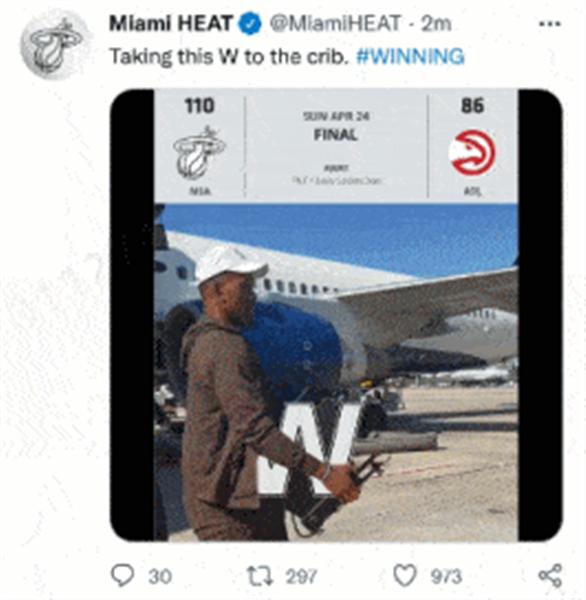Open the Miami HEAT profile avatar
The height and width of the screenshot is (600, 586).
pos(55,46)
